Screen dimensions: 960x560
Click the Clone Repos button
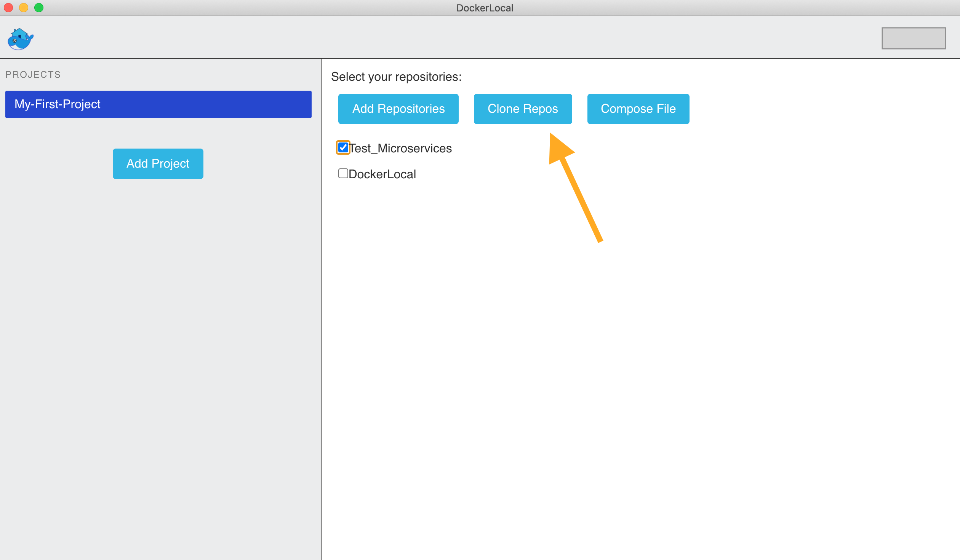tap(523, 109)
